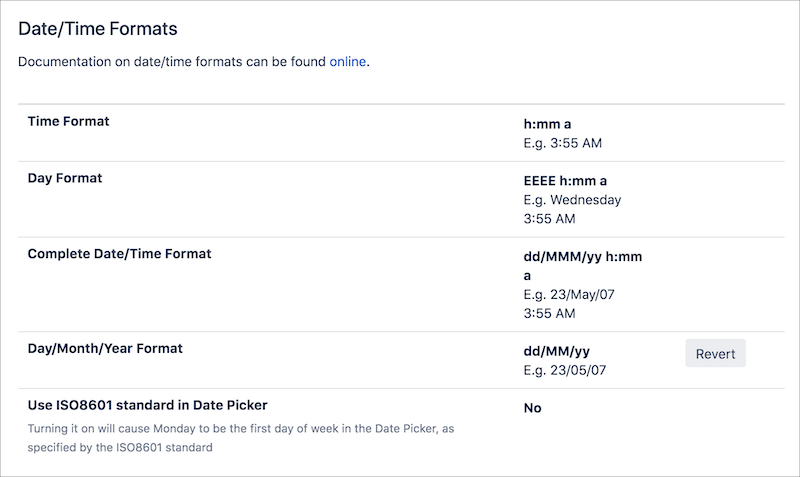This screenshot has width=800, height=477.
Task: Click the 'dd/MMM/yy h:mm' format value
Action: 583,257
